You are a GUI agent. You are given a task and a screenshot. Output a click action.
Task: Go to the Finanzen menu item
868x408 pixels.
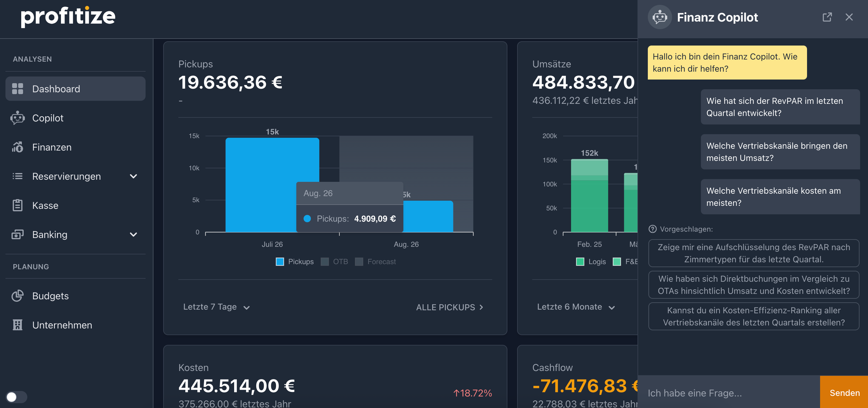pos(52,147)
